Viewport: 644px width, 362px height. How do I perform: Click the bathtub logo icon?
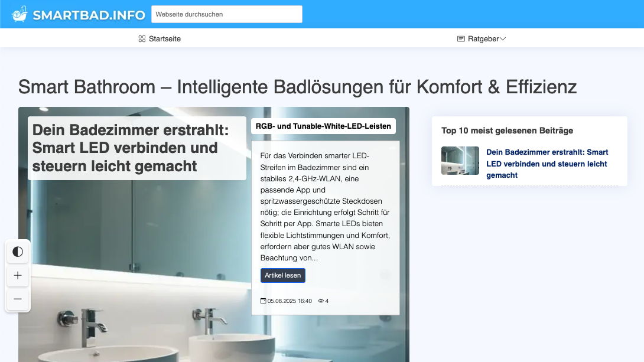19,14
